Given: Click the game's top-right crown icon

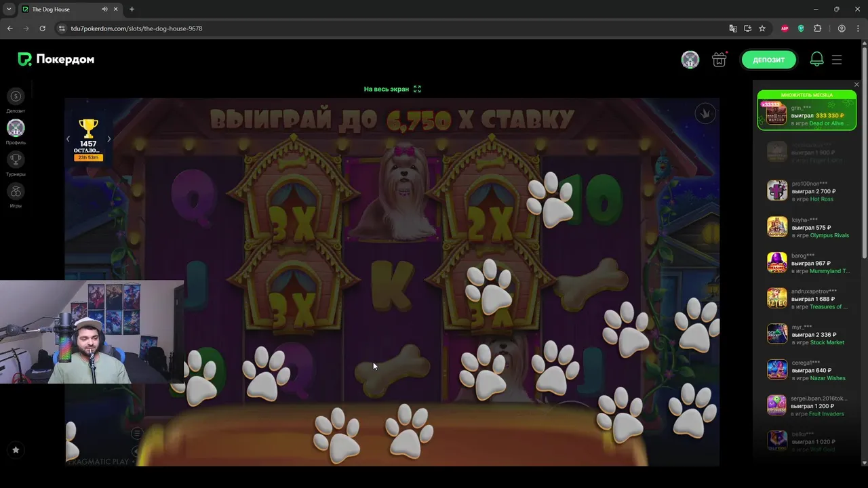Looking at the screenshot, I should (x=705, y=113).
